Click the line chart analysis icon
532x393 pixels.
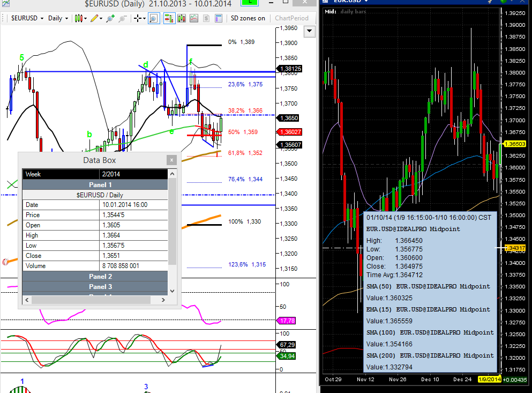[194, 18]
